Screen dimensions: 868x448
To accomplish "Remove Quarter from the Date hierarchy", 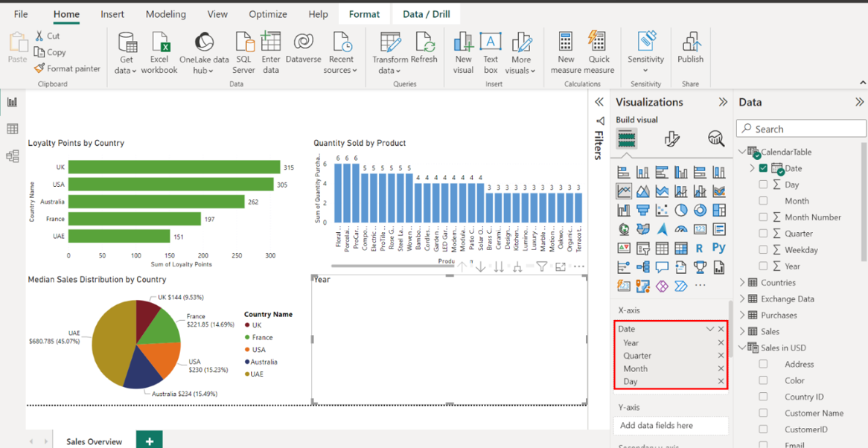I will [x=721, y=356].
